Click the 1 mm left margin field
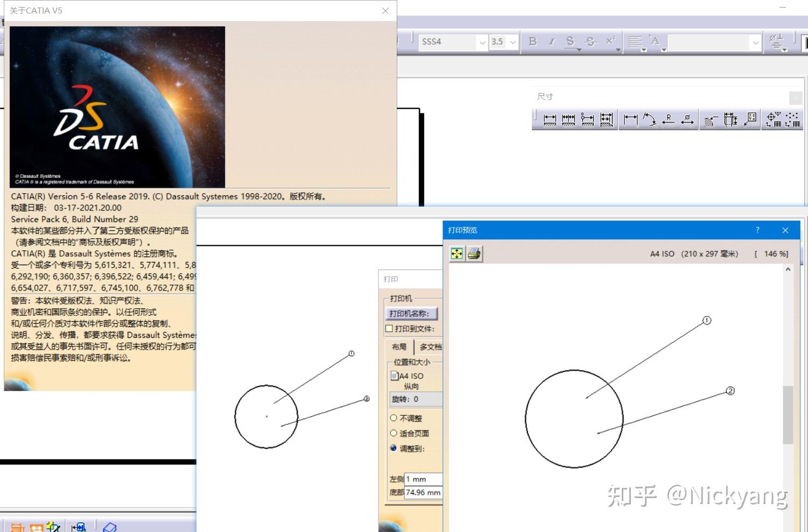This screenshot has width=808, height=532. 422,479
